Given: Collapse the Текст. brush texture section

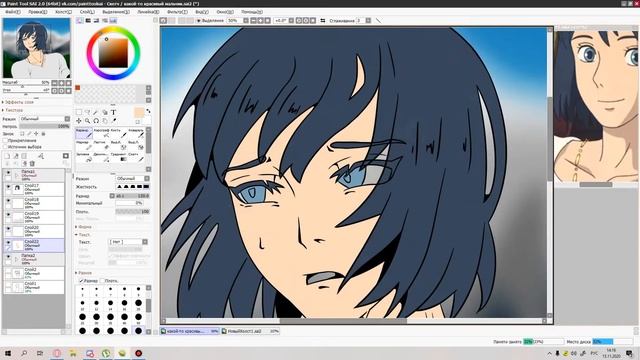Looking at the screenshot, I should [x=83, y=235].
